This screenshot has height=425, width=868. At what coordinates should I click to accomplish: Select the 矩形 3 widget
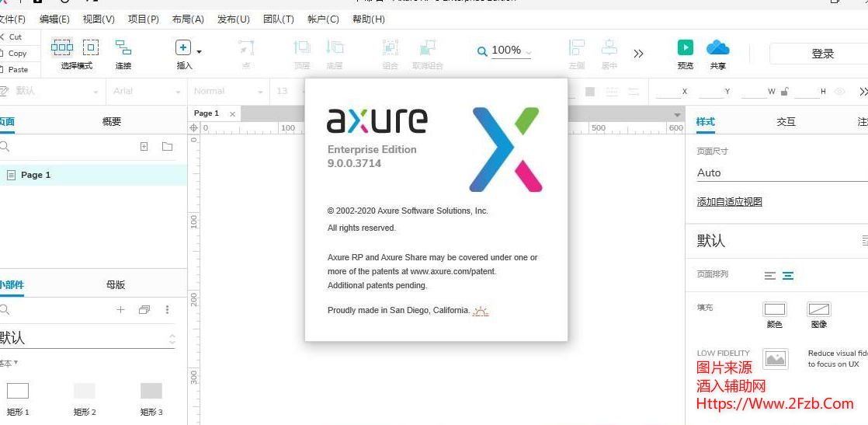[151, 400]
